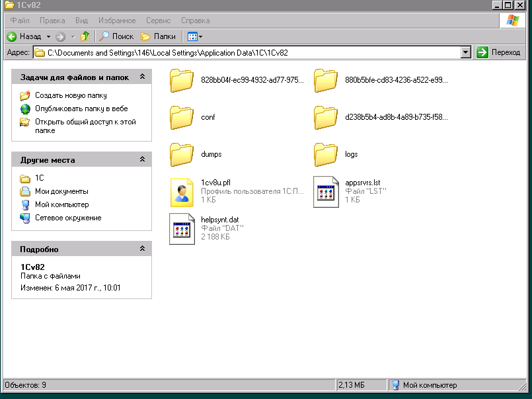Select the helpsynt.dat file icon

(182, 229)
